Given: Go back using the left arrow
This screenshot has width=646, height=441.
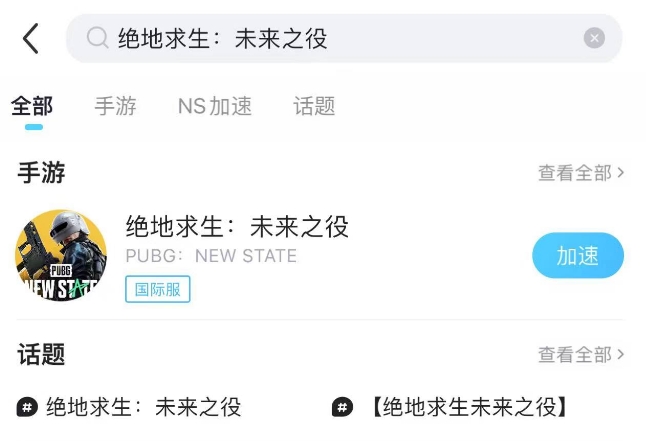Looking at the screenshot, I should coord(31,39).
